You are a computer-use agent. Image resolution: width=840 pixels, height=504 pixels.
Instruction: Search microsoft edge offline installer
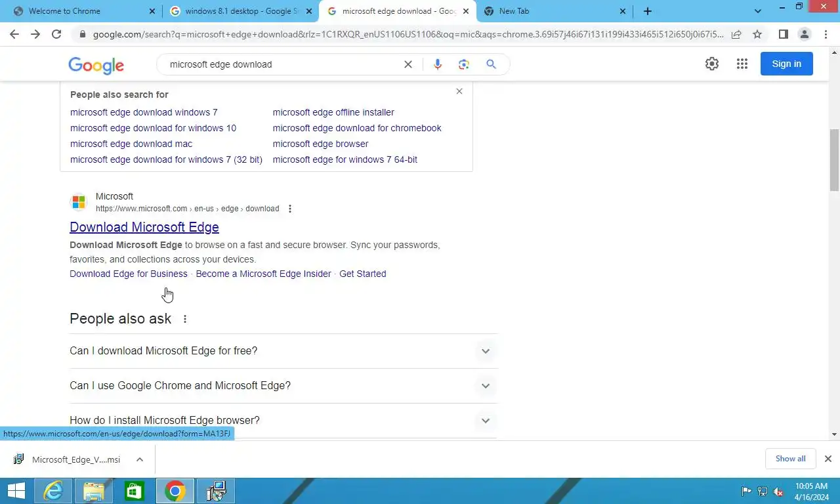(333, 112)
